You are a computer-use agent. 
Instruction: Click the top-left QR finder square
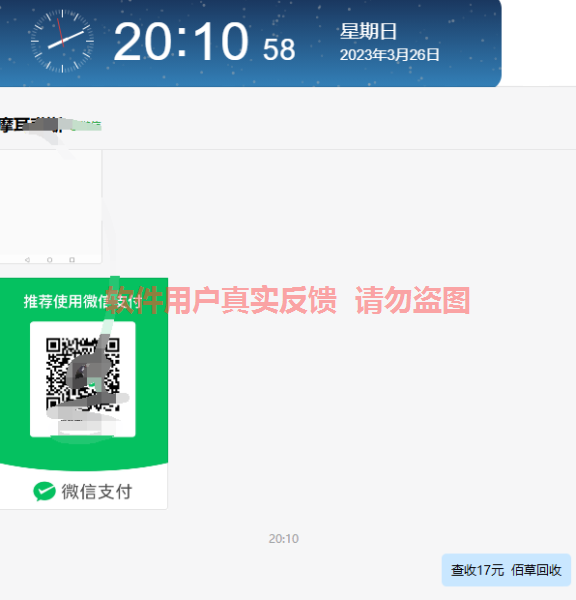tap(53, 346)
